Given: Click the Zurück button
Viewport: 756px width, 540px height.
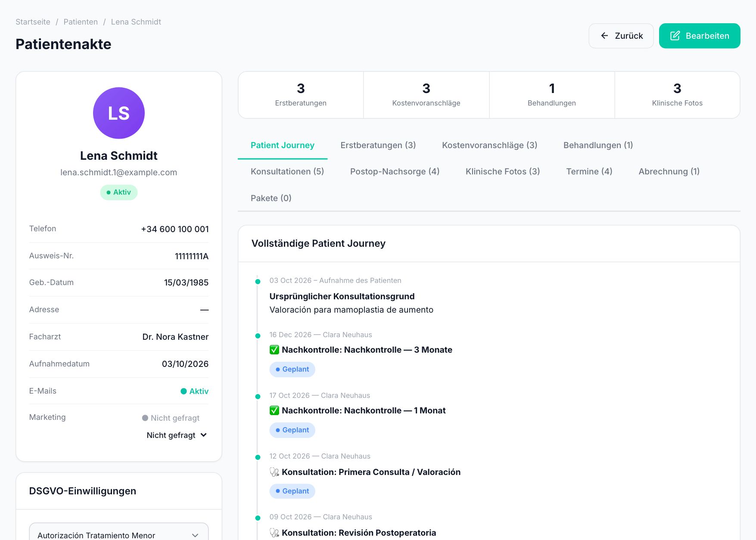Looking at the screenshot, I should [621, 36].
